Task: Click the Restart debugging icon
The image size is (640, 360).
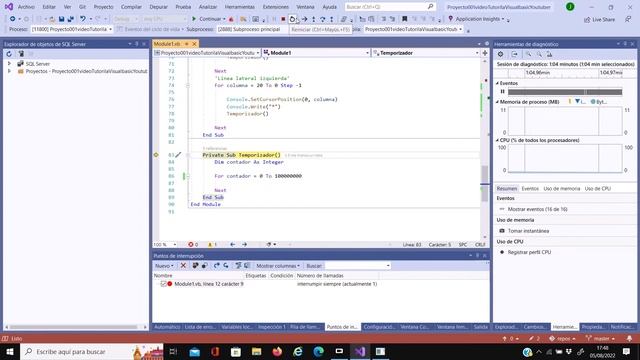Action: point(292,19)
